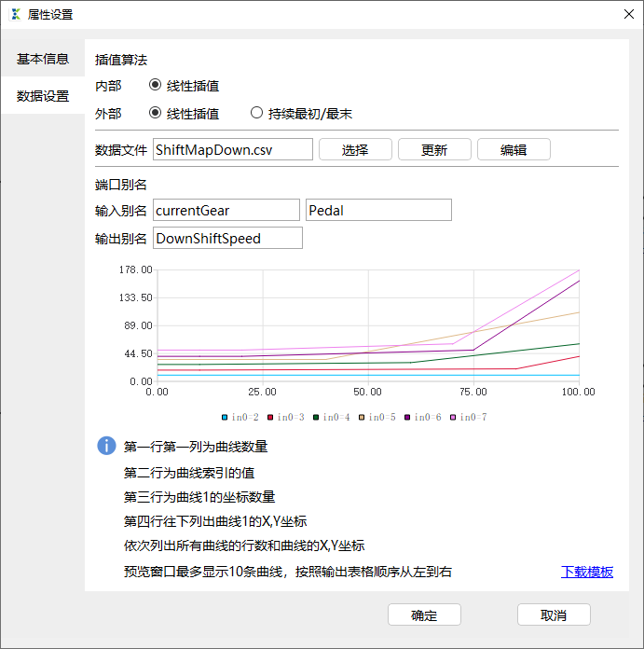Click the Pedal input alias field
Viewport: 644px width, 649px height.
pyautogui.click(x=378, y=210)
